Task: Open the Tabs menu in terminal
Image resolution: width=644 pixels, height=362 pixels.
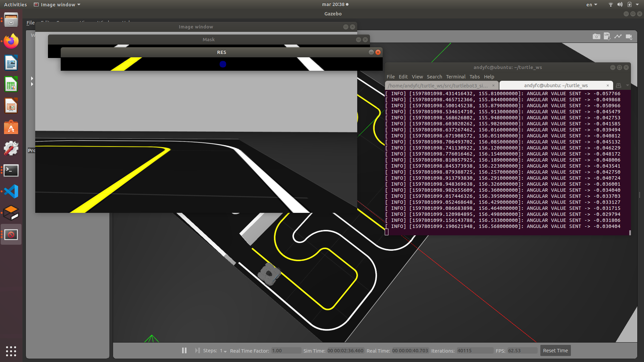Action: pyautogui.click(x=474, y=77)
